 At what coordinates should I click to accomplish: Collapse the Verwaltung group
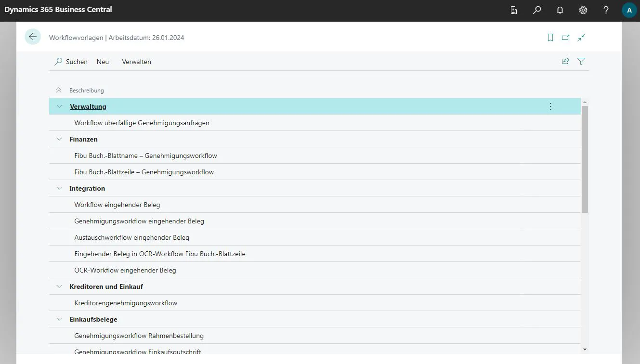click(60, 106)
